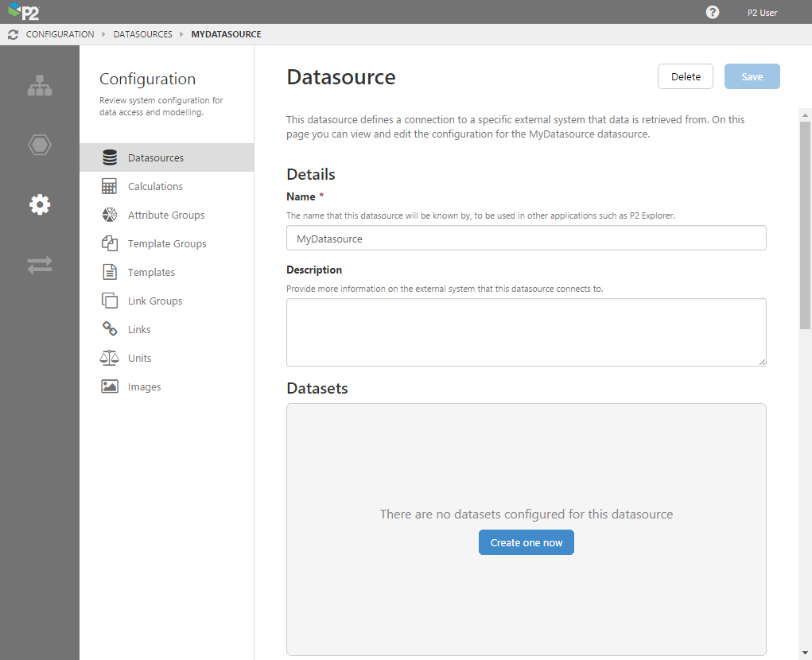Open the hexagon section in left rail
812x660 pixels.
(39, 145)
